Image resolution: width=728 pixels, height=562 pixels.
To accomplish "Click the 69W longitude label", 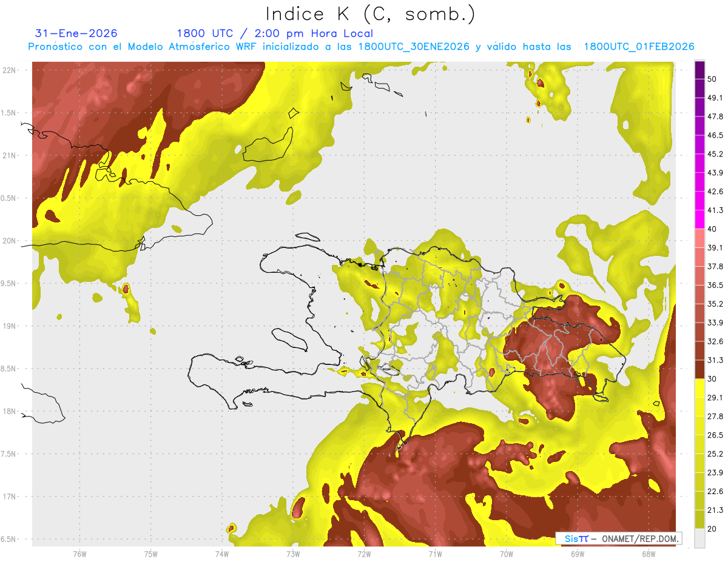I will (578, 554).
